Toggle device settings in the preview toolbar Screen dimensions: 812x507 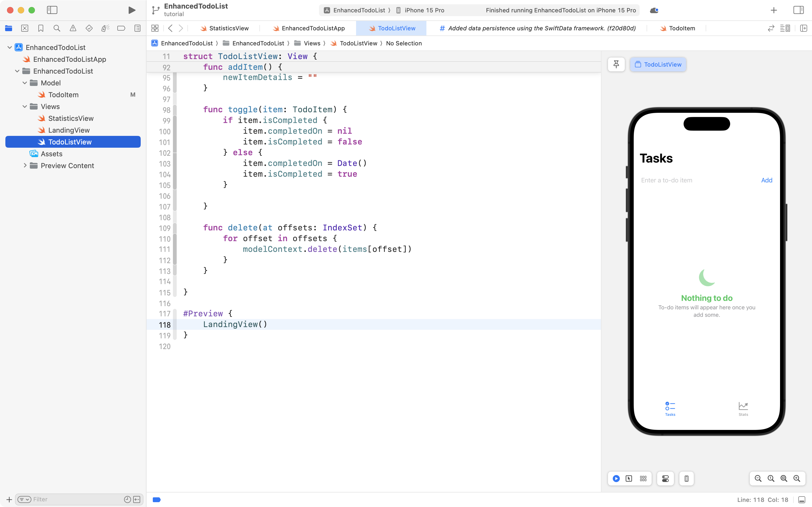pos(665,479)
